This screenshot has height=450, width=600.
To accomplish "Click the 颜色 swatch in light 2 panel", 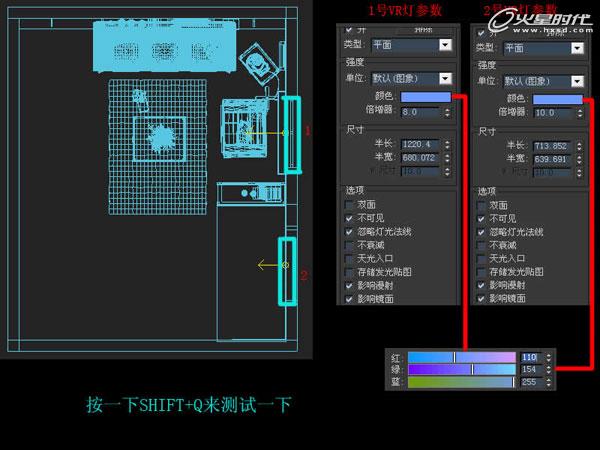I will 558,99.
